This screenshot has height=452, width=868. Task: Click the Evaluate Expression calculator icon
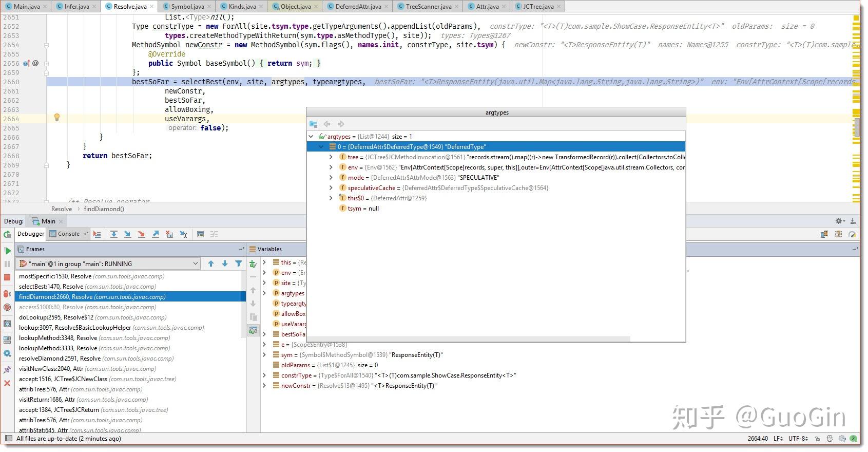[x=200, y=234]
